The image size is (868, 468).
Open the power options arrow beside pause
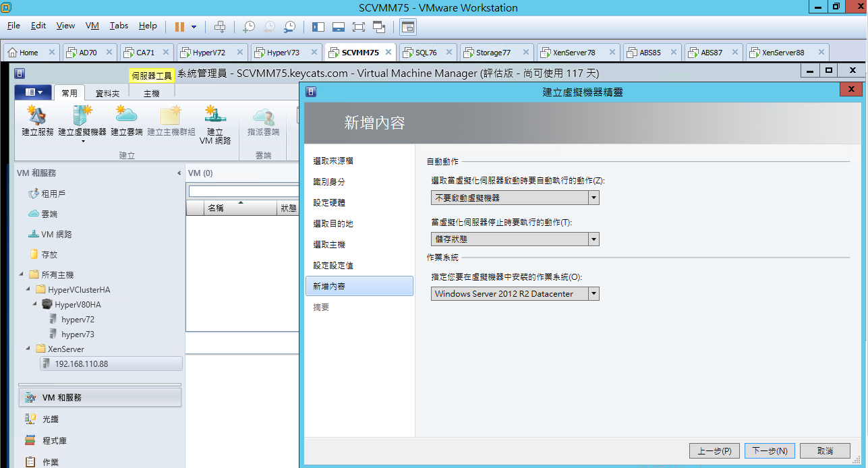pyautogui.click(x=194, y=27)
